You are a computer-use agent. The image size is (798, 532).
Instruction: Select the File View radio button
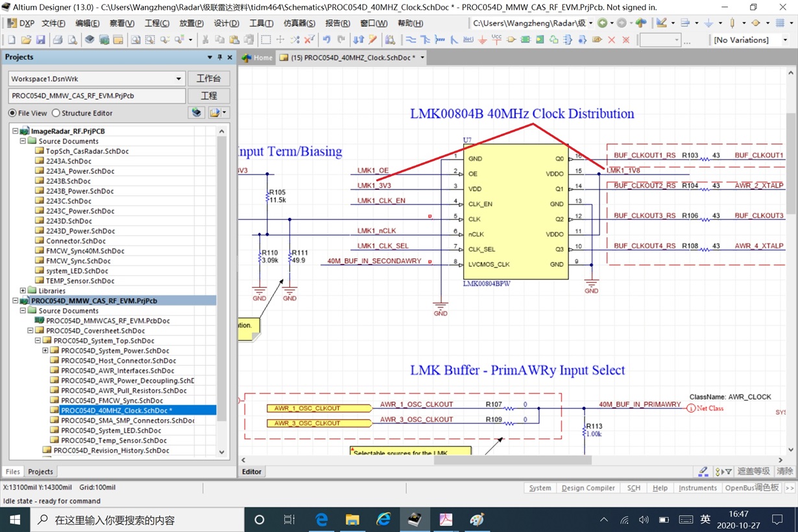pyautogui.click(x=12, y=113)
